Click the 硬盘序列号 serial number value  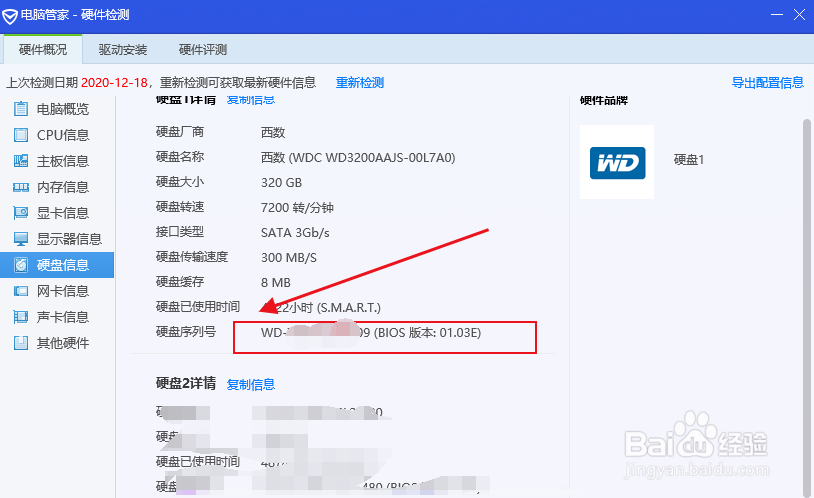[x=371, y=332]
